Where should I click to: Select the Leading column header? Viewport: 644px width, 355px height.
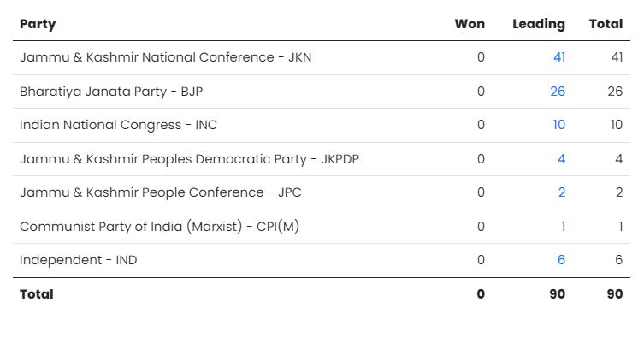538,24
